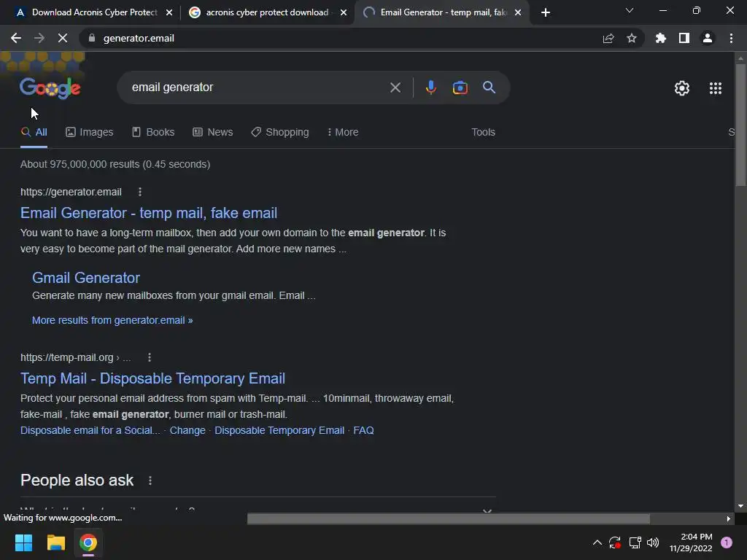
Task: View site information lock icon
Action: click(92, 38)
